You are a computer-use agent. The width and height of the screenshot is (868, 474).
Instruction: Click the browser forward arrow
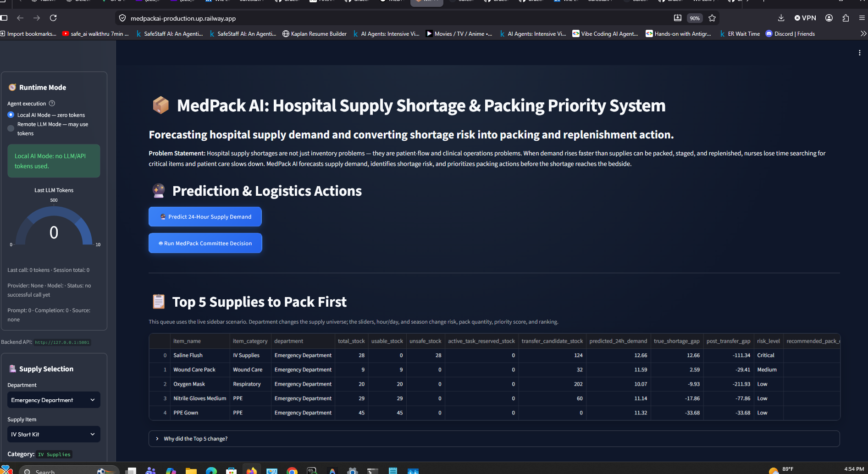click(x=37, y=18)
